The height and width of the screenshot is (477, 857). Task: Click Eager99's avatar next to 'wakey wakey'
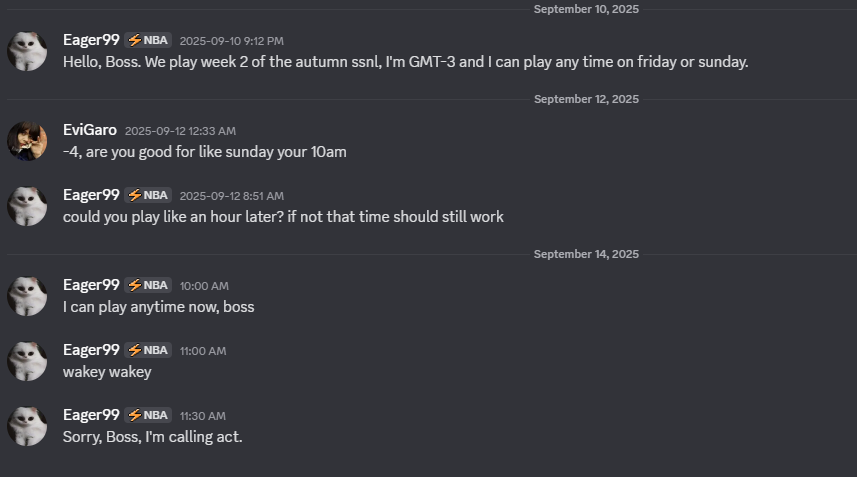point(27,361)
